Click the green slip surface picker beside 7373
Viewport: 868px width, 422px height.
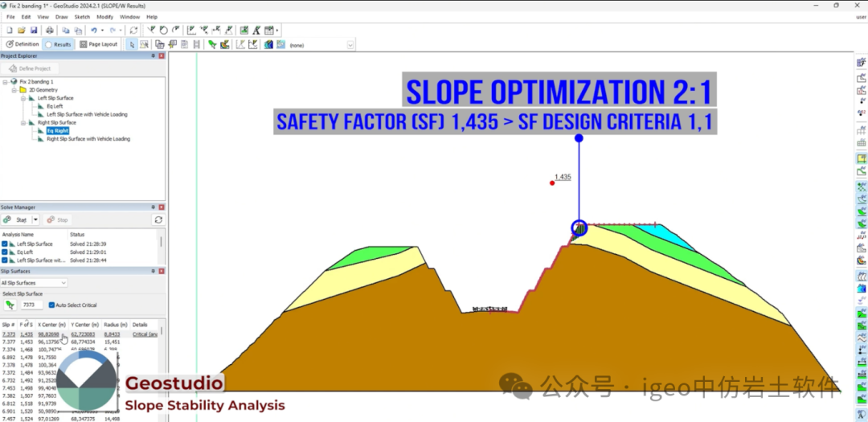pyautogui.click(x=10, y=305)
